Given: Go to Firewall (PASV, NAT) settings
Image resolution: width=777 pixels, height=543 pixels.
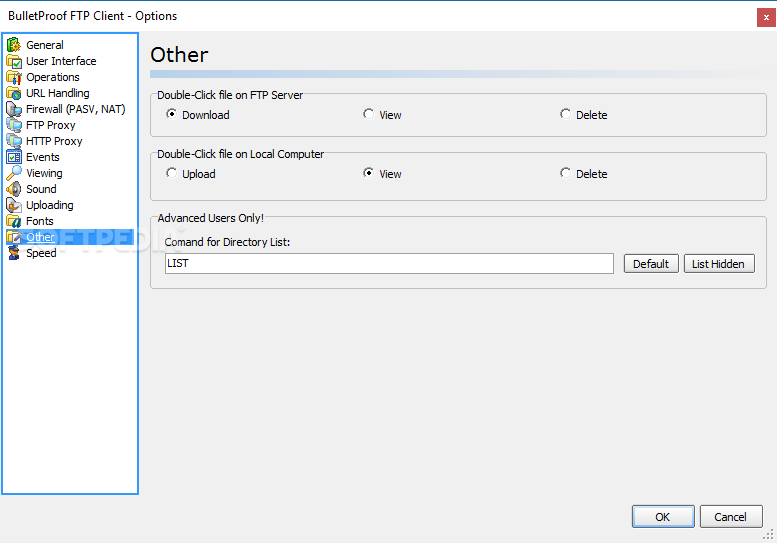Looking at the screenshot, I should click(x=75, y=109).
